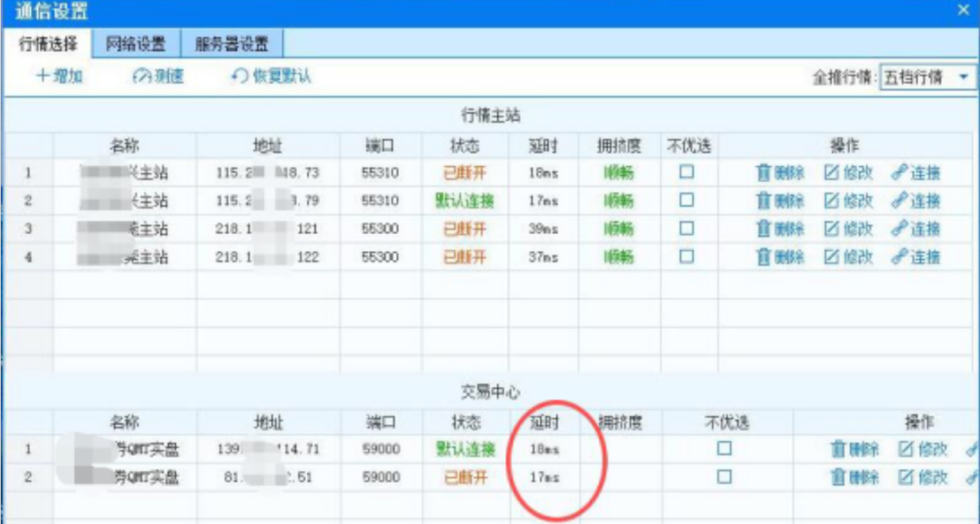
Task: Enable 不优选 checkbox for 行情主站 row 3
Action: 687,228
